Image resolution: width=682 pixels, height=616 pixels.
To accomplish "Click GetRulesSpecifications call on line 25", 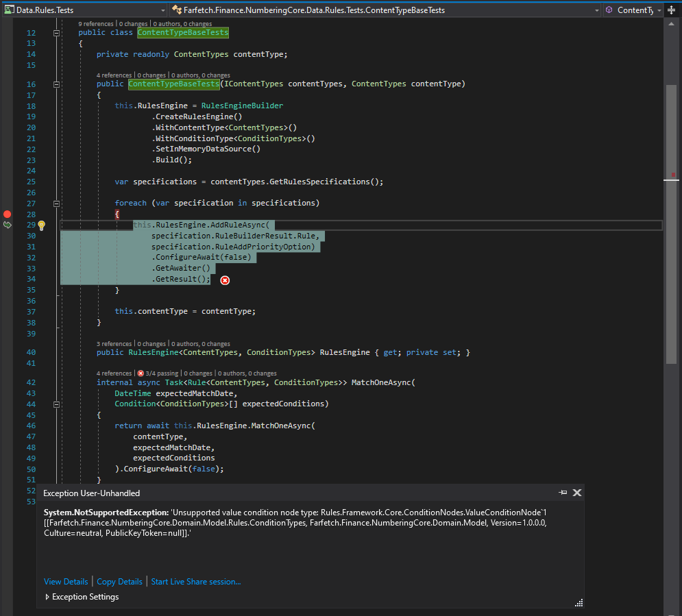I will (x=319, y=182).
